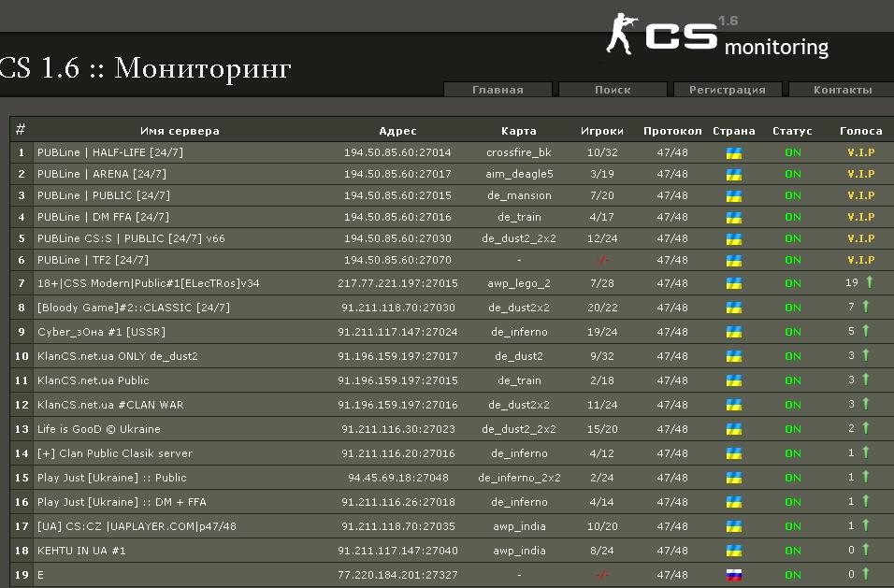This screenshot has height=588, width=894.
Task: Open the Поиск menu tab
Action: [x=613, y=90]
